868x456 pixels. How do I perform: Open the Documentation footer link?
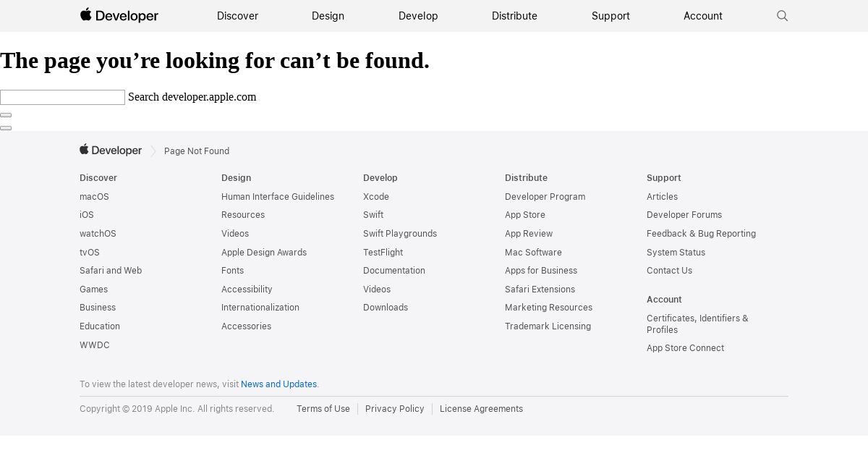[394, 271]
